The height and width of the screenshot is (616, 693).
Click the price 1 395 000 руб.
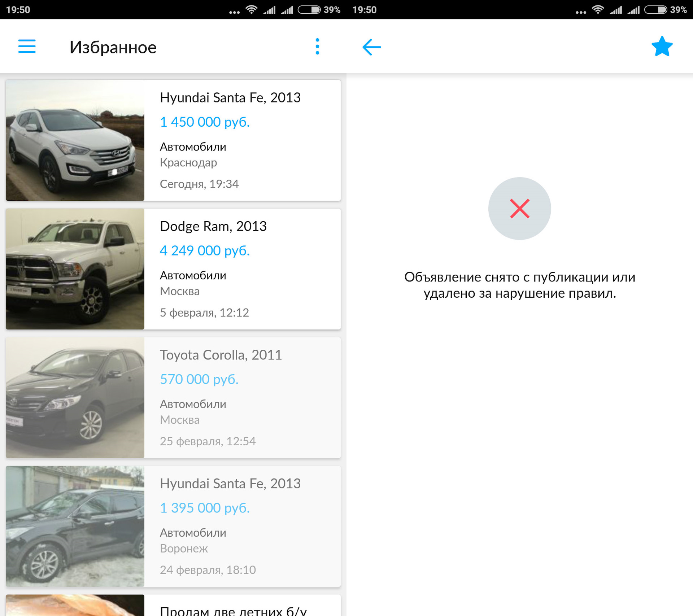pyautogui.click(x=205, y=508)
